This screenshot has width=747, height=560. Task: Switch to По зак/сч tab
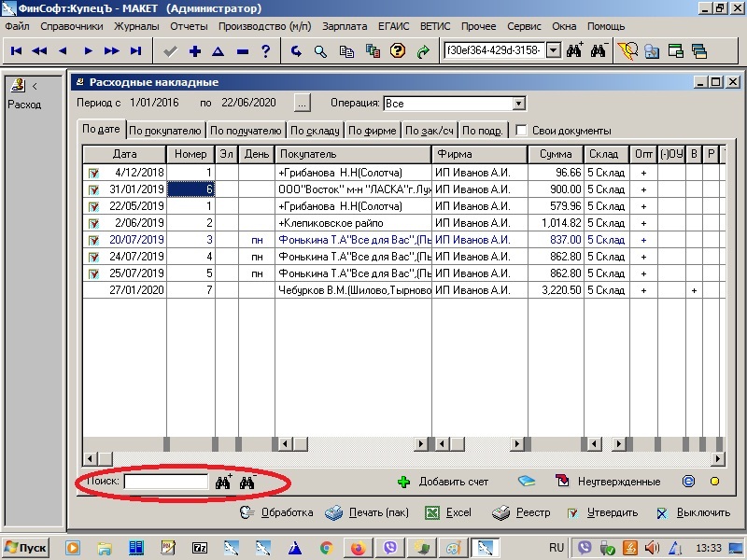click(430, 131)
